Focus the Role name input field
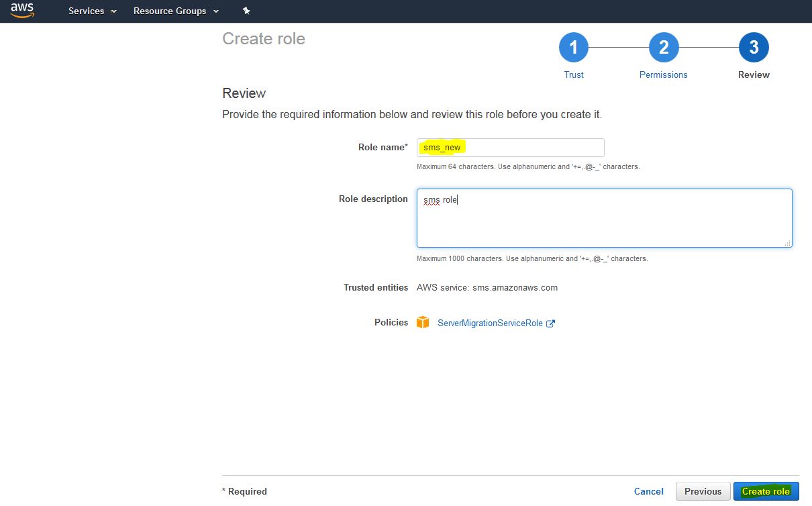Screen dimensions: 812x506 click(510, 148)
